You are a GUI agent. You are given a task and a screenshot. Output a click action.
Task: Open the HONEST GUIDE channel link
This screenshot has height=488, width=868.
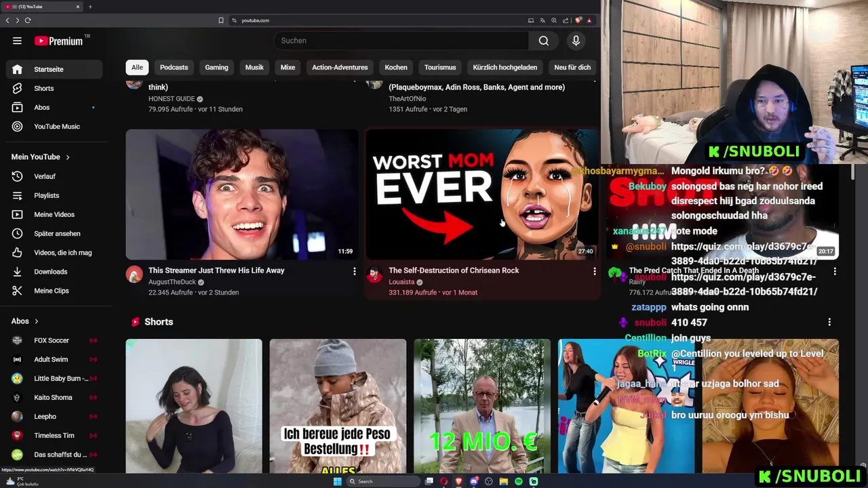point(172,99)
